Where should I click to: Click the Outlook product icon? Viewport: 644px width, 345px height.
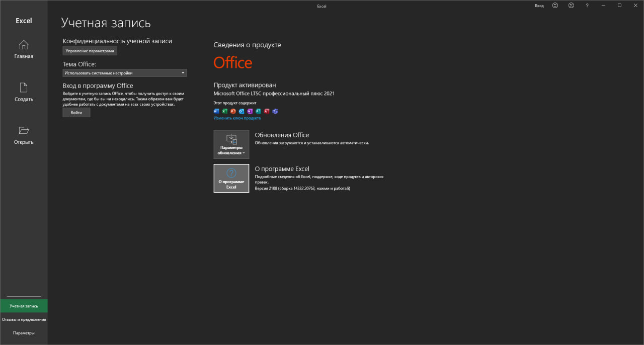click(x=242, y=111)
